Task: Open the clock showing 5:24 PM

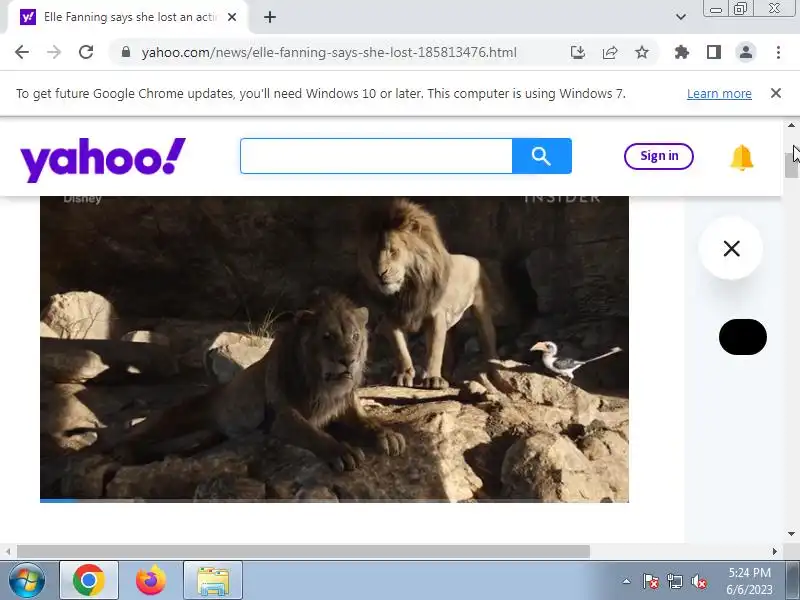Action: 749,581
